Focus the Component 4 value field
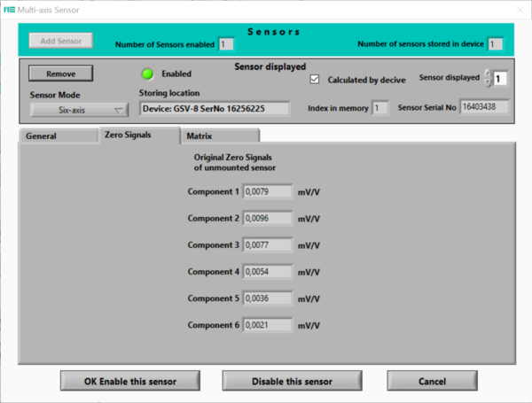This screenshot has width=532, height=403. [x=267, y=271]
